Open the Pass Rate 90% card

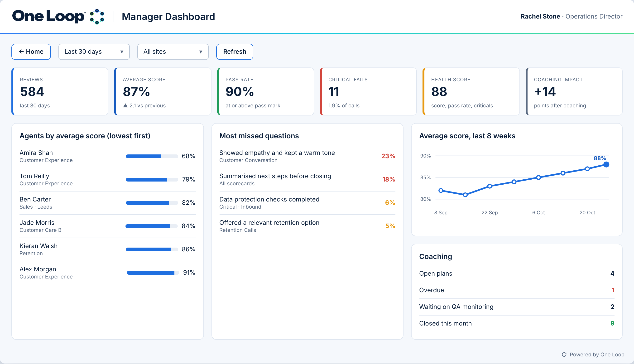pos(265,91)
